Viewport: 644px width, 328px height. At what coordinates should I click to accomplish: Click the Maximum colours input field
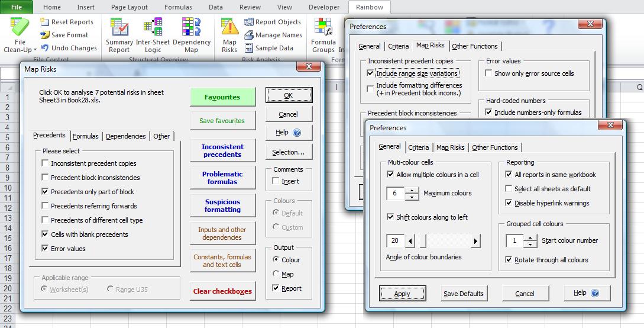point(396,193)
